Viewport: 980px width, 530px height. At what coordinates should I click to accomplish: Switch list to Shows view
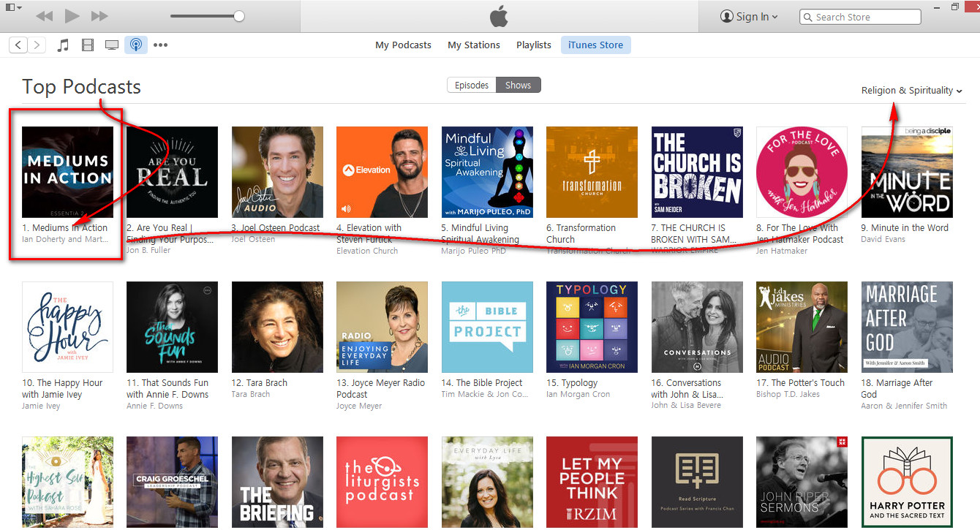(x=518, y=86)
